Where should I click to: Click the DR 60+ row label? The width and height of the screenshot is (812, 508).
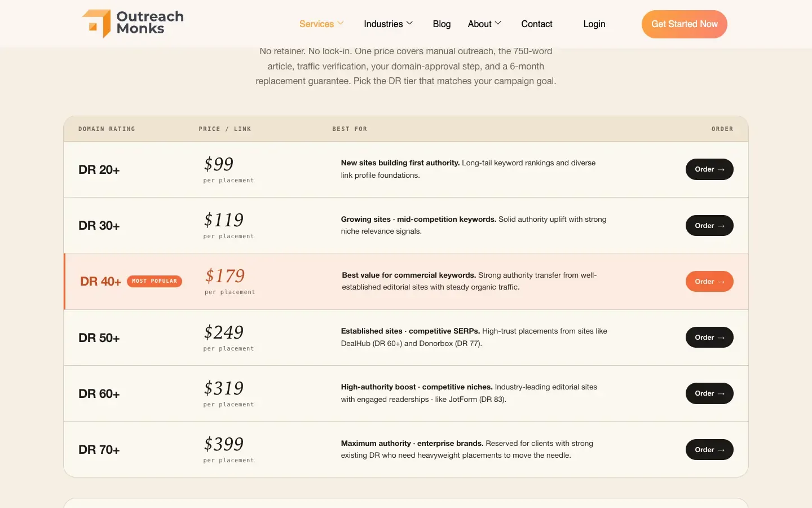[99, 394]
